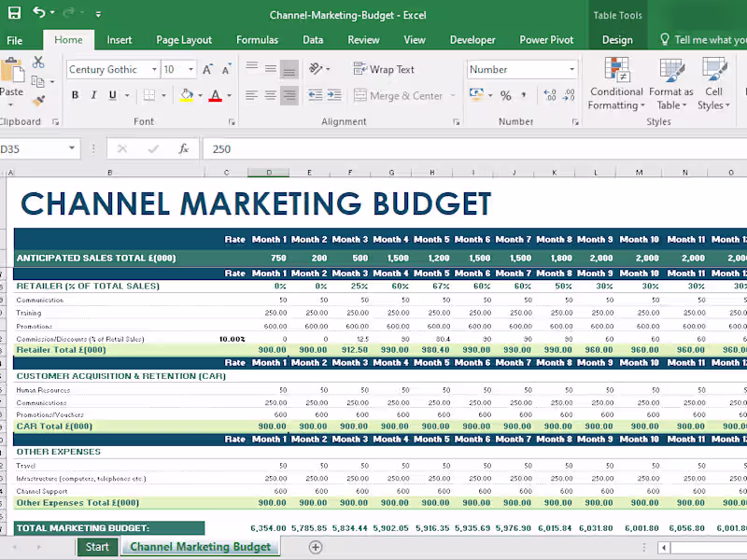This screenshot has height=560, width=747.
Task: Toggle Italic formatting
Action: pos(93,96)
